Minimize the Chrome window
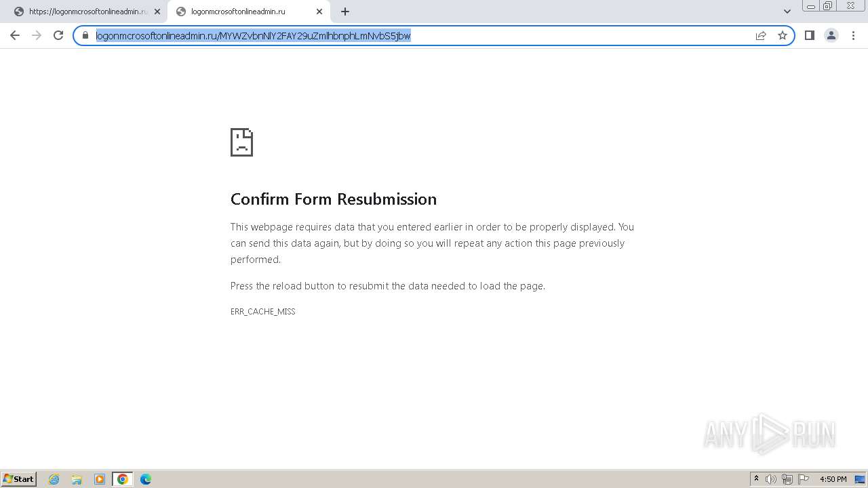This screenshot has height=488, width=868. tap(810, 6)
